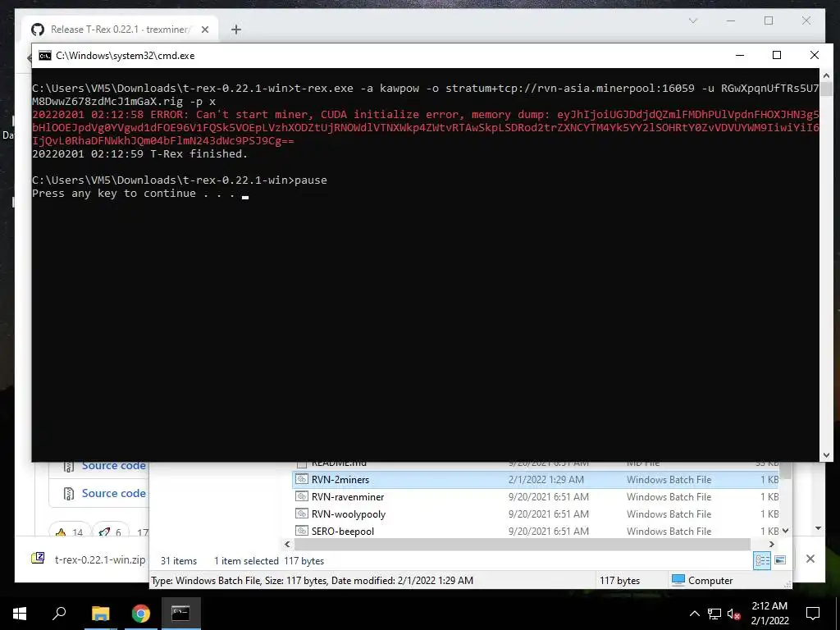This screenshot has width=840, height=630.
Task: Select RVN-2miners batch file row
Action: (535, 479)
